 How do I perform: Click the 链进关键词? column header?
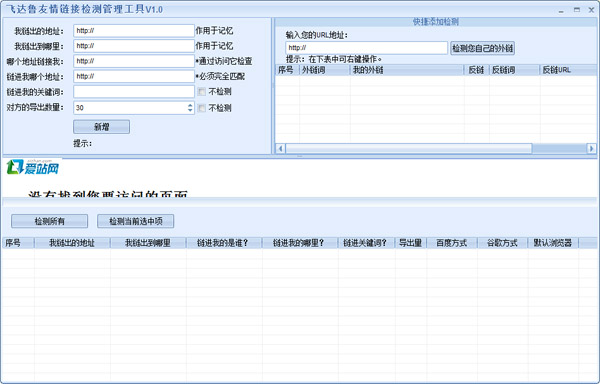click(x=366, y=243)
